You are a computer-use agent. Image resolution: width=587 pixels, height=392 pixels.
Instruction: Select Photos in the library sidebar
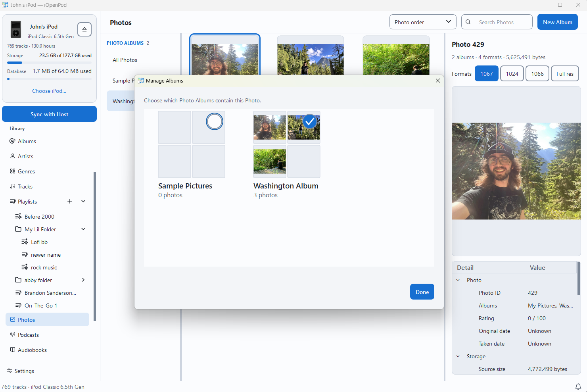[x=48, y=320]
